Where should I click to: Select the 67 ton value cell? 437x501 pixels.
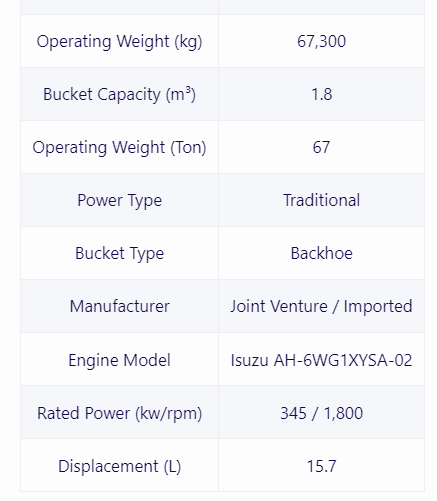tap(321, 147)
